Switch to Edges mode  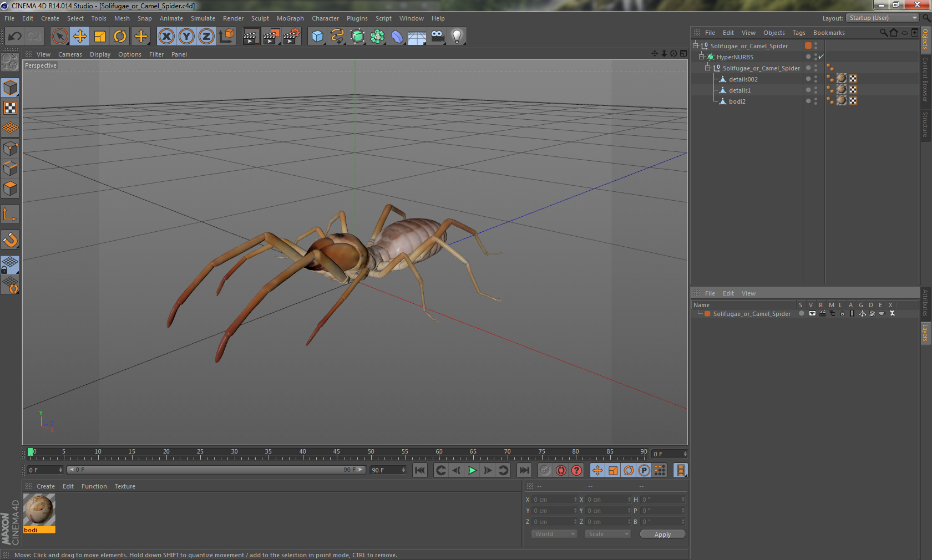pos(10,168)
